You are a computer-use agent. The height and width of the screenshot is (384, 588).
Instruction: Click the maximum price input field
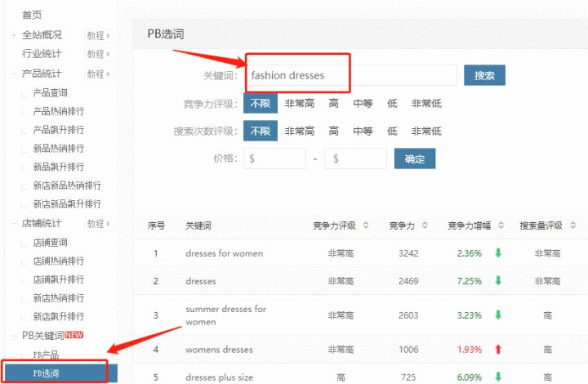point(355,159)
